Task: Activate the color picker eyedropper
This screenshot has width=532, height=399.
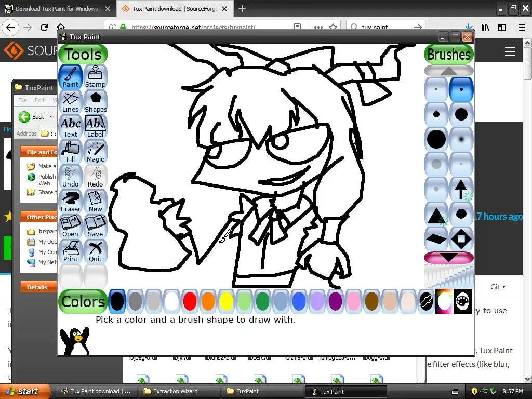Action: [426, 301]
